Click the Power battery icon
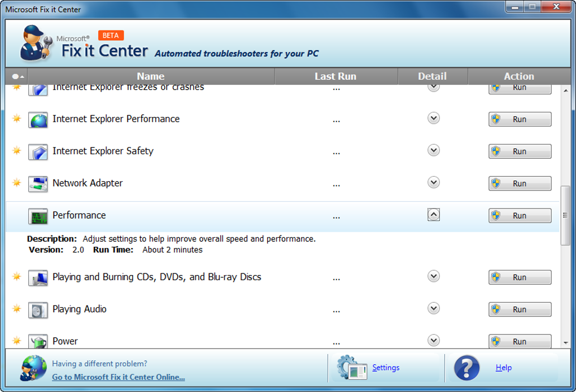 (38, 341)
